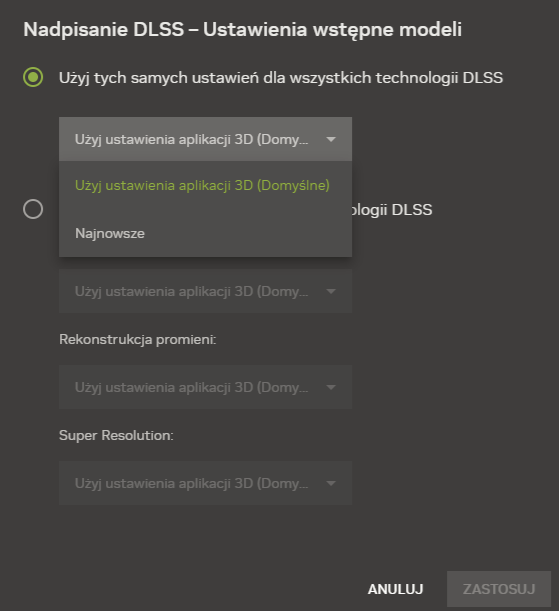Screen dimensions: 559x611
Task: Open dropdown above Rekonstrukcja promieni label
Action: [x=205, y=291]
